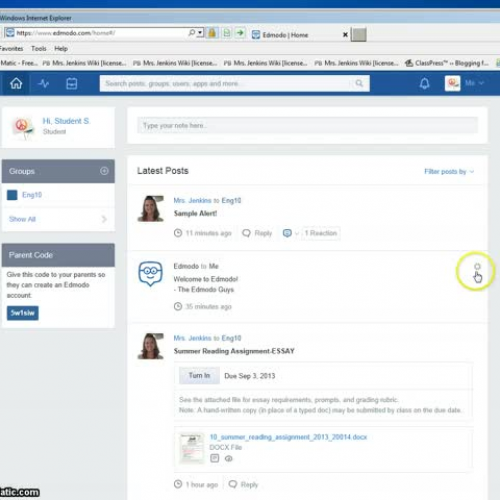Open the Planner calendar icon
Screen dimensions: 500x500
[x=72, y=83]
